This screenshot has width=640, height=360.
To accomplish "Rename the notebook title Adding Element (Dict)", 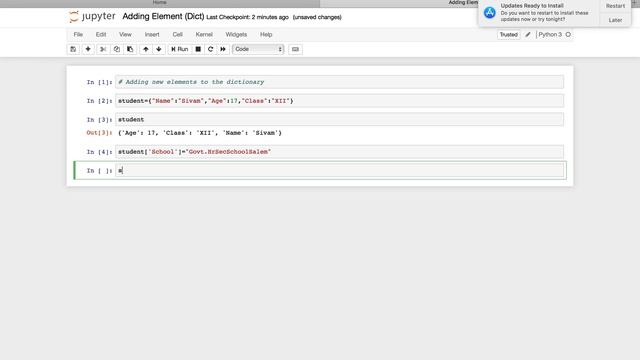I will (x=163, y=17).
